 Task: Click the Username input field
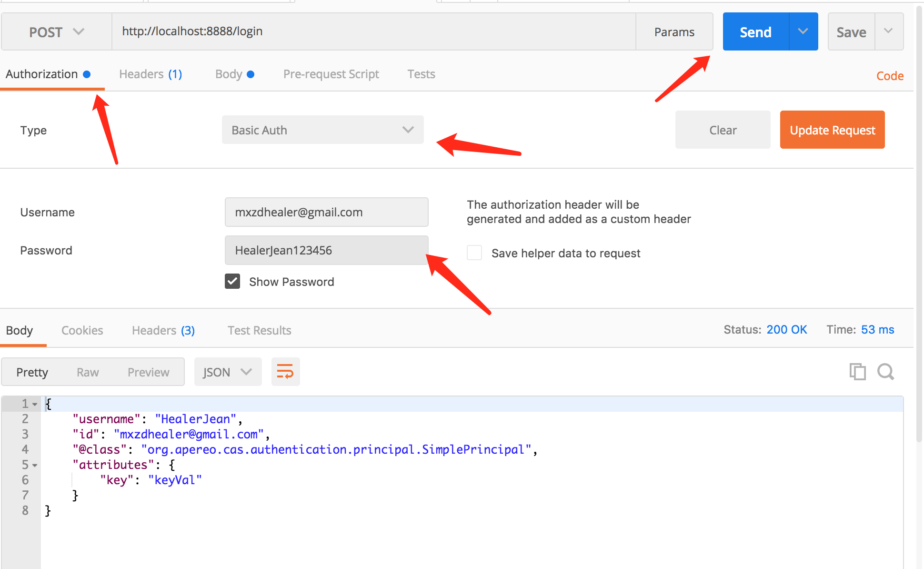coord(326,212)
